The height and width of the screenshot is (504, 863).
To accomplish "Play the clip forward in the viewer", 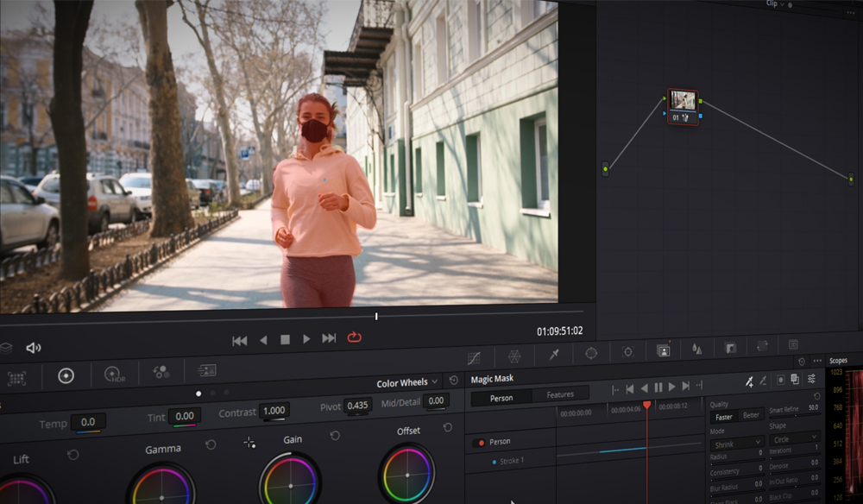I will click(306, 339).
